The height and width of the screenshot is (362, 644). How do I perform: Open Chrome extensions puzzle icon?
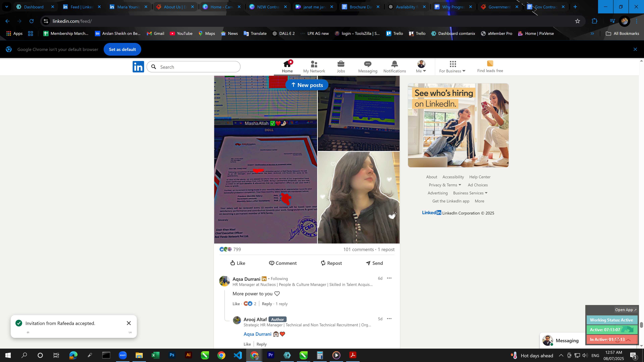point(595,21)
